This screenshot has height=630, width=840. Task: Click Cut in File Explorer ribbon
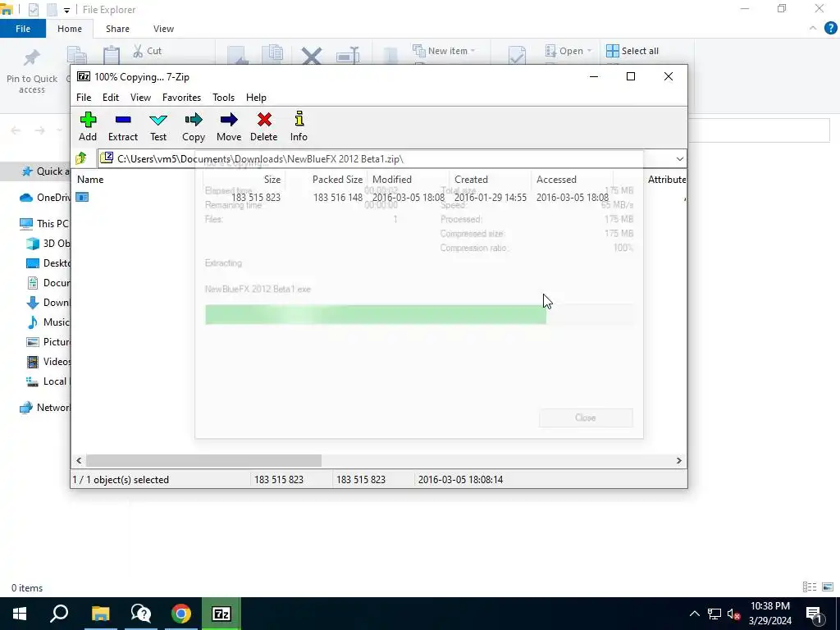pyautogui.click(x=148, y=51)
